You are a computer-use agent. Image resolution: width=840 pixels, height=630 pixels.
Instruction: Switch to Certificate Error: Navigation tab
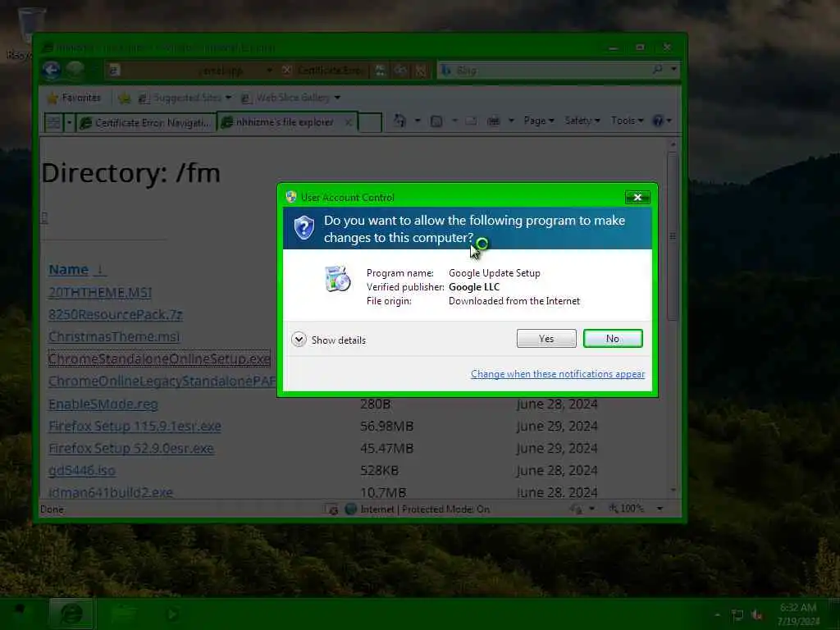coord(146,123)
